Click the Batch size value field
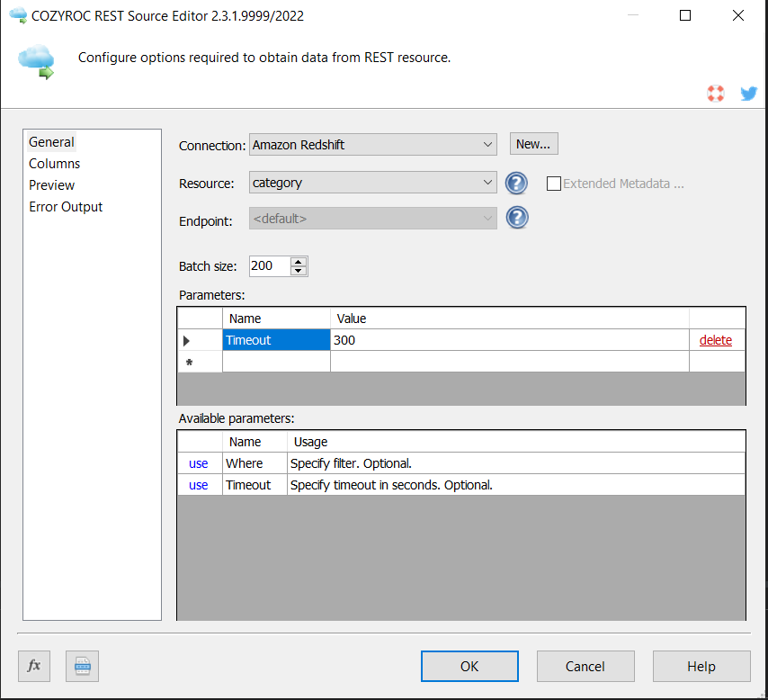 click(x=270, y=266)
